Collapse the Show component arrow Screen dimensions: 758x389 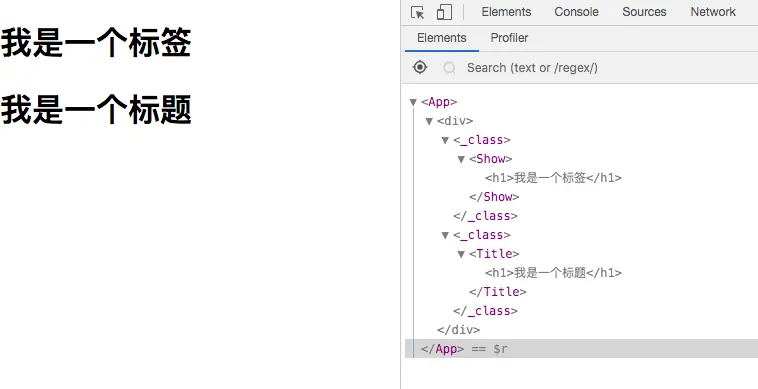pos(461,159)
